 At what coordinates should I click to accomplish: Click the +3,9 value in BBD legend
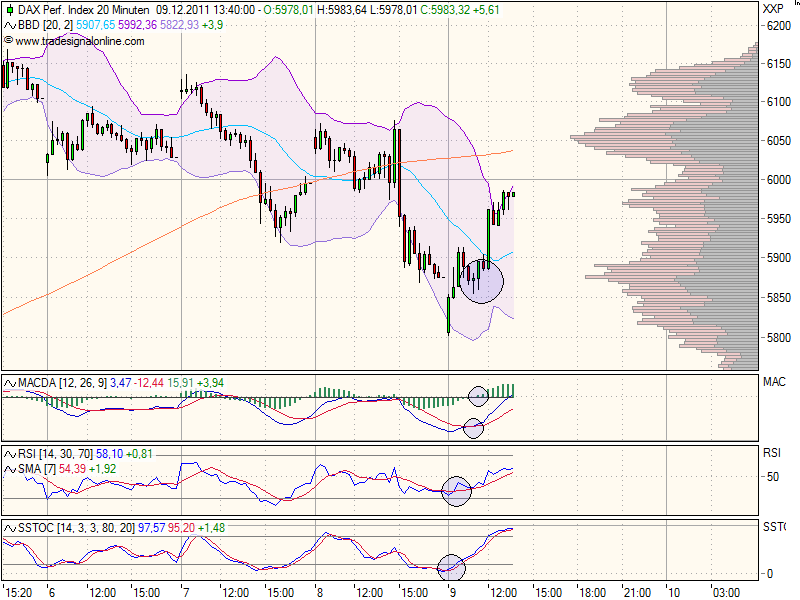click(212, 25)
